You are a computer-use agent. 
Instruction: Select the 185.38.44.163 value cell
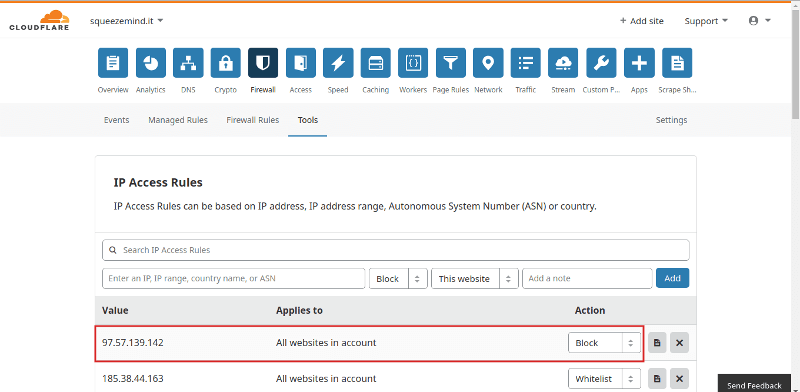tap(133, 379)
